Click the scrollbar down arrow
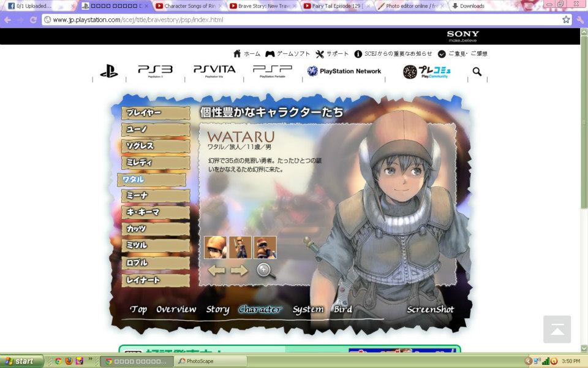 pos(584,348)
